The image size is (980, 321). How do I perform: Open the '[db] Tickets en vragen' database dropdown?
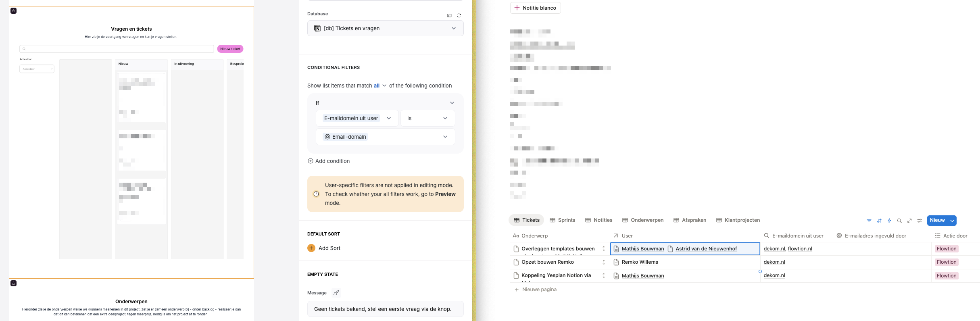tap(385, 28)
